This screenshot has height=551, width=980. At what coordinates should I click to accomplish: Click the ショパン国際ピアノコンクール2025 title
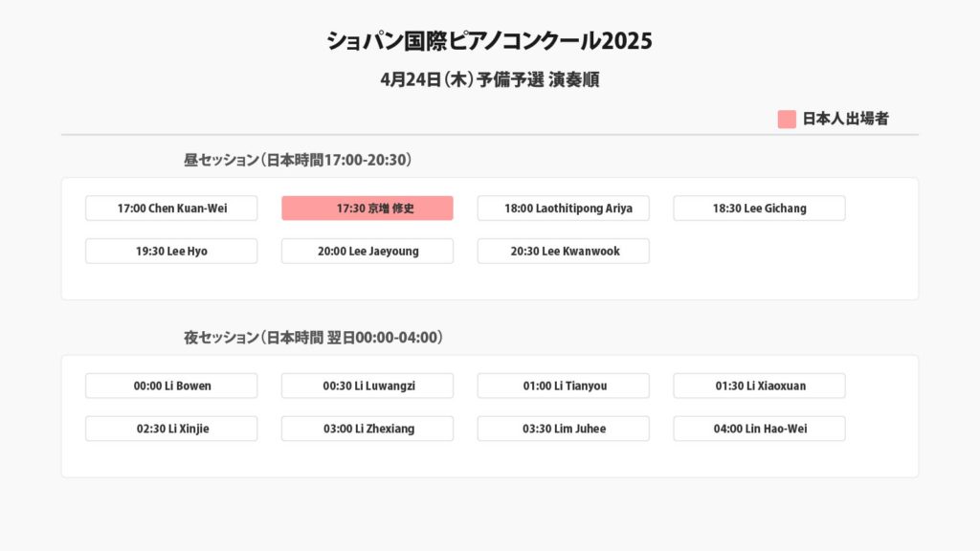click(489, 41)
